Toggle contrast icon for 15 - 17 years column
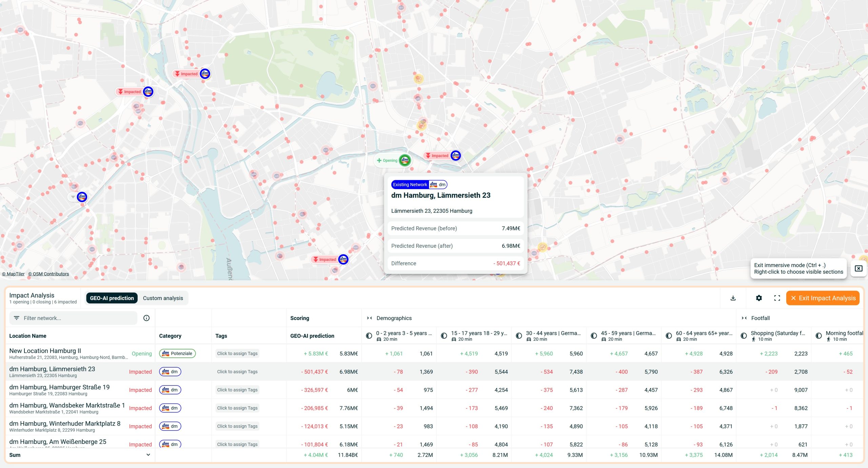Screen dimensions: 868x468 (444, 336)
